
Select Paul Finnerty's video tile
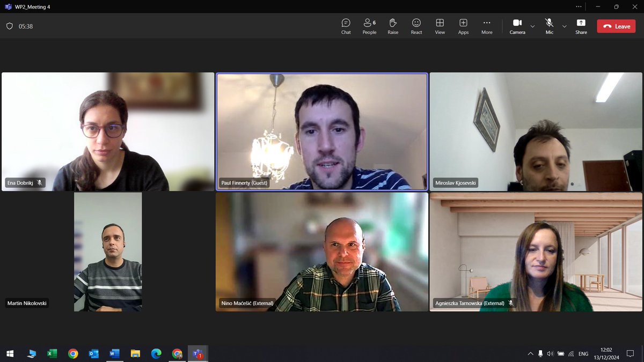click(x=322, y=132)
